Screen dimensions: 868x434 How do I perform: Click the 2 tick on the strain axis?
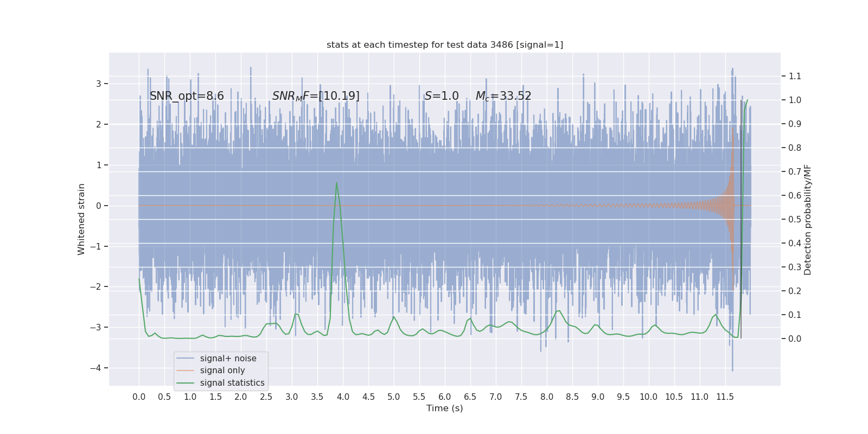(x=99, y=124)
